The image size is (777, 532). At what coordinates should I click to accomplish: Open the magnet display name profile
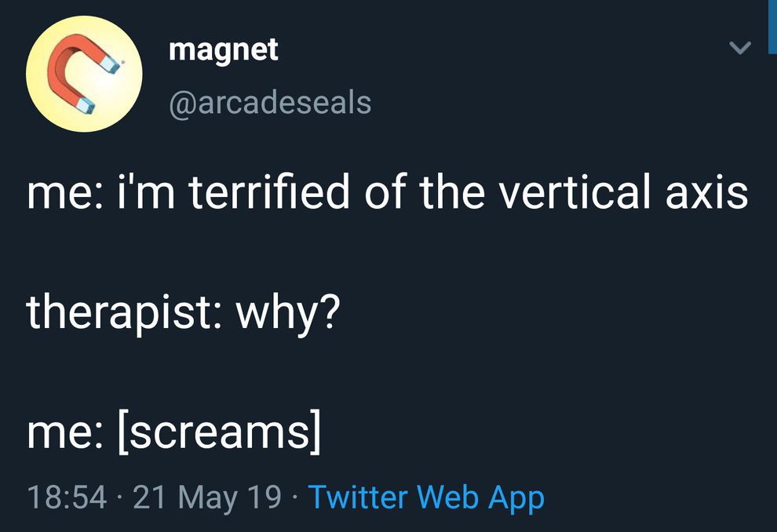tap(223, 50)
